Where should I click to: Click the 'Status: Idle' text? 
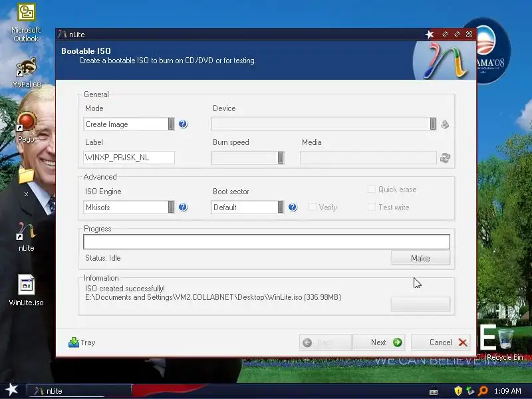[x=103, y=258]
